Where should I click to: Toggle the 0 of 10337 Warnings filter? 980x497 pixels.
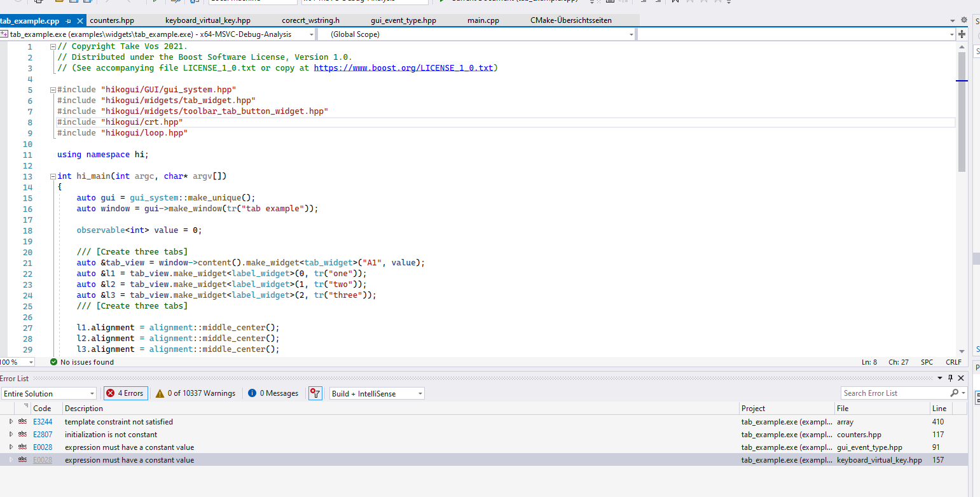[196, 393]
